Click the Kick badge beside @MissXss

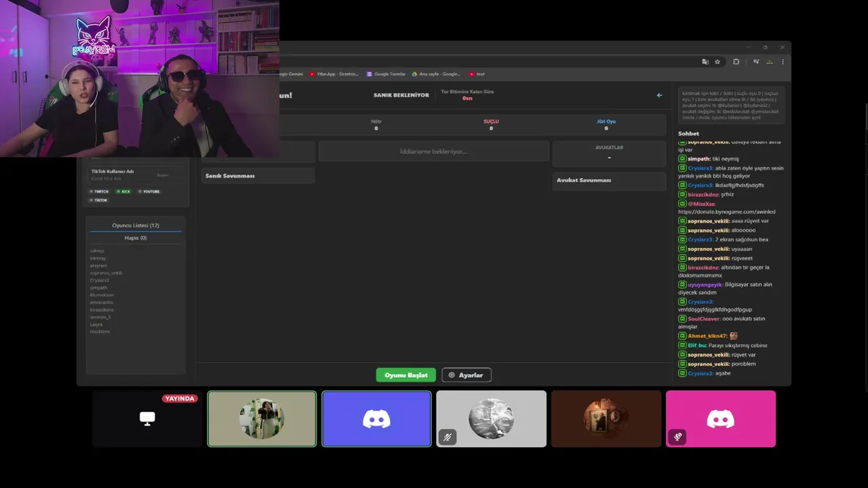tap(682, 203)
